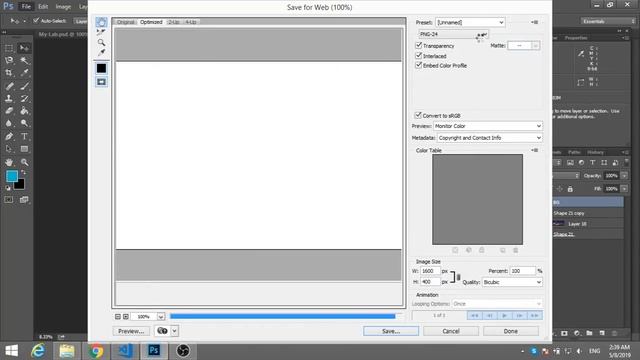Click the Percent input field
Image resolution: width=640 pixels, height=360 pixels.
(x=522, y=271)
